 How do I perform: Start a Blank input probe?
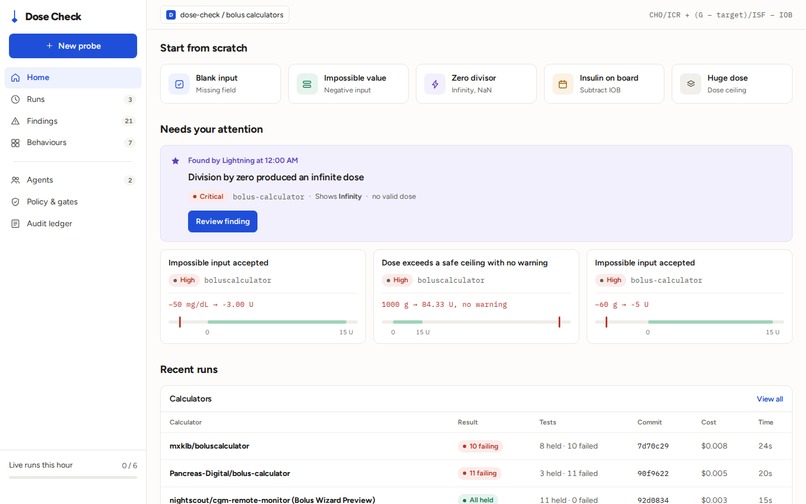tap(221, 84)
